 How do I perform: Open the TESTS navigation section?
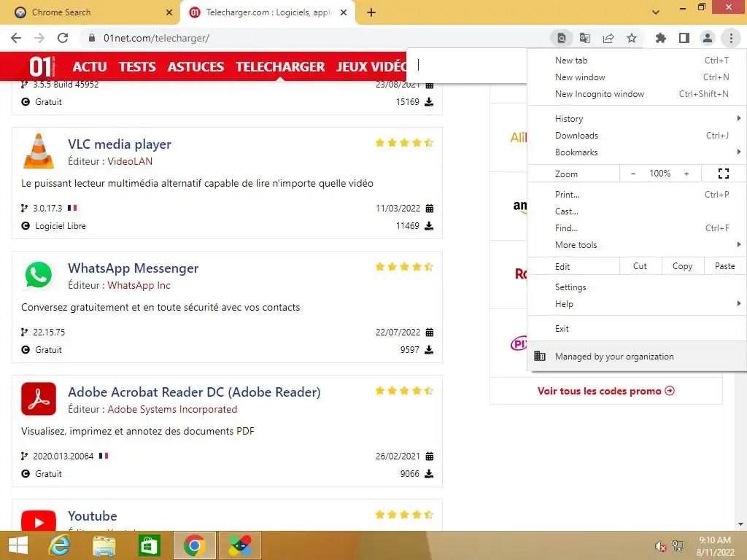click(137, 66)
